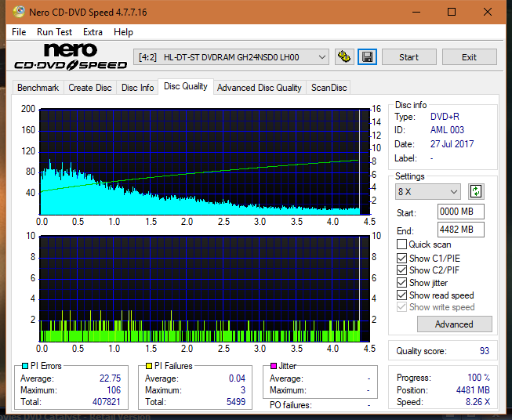The width and height of the screenshot is (512, 420).
Task: Click the End MB input field
Action: tap(460, 230)
